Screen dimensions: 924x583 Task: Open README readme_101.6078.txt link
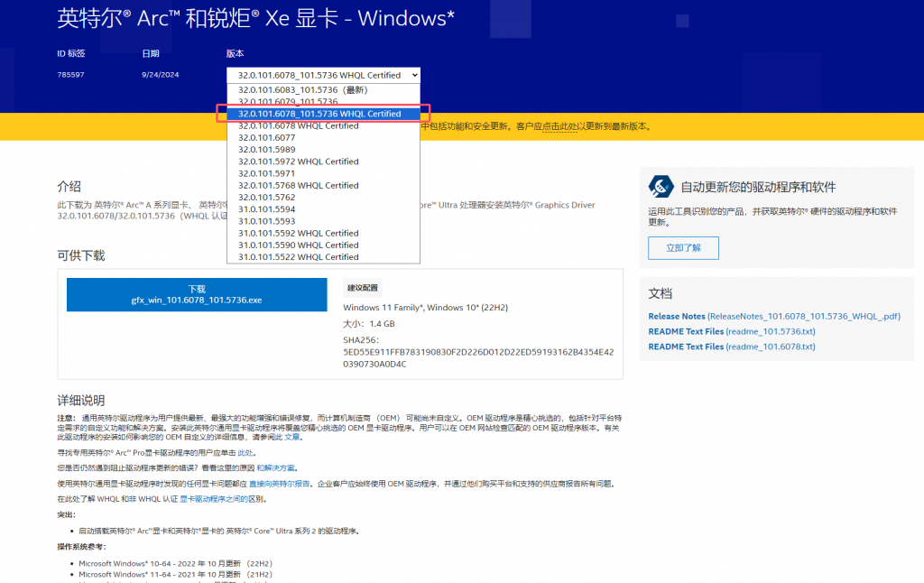click(731, 347)
